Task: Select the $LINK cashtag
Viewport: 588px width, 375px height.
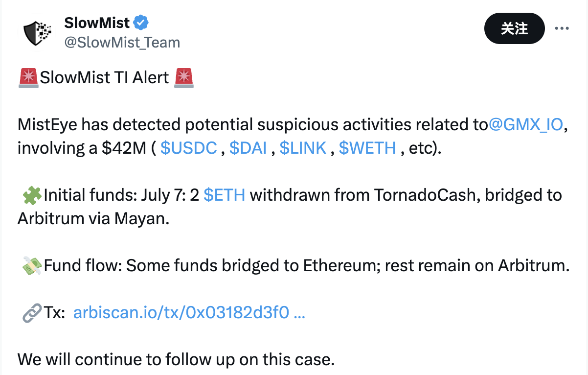Action: click(x=303, y=148)
